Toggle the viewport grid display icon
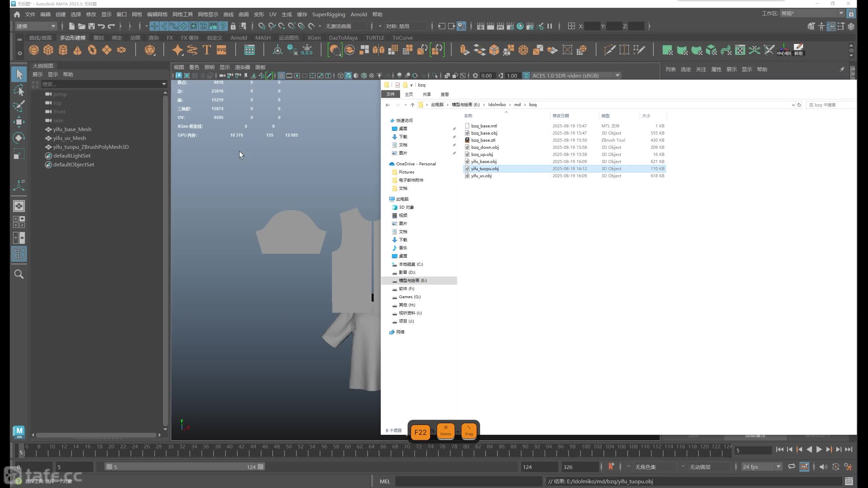868x488 pixels. pos(281,76)
